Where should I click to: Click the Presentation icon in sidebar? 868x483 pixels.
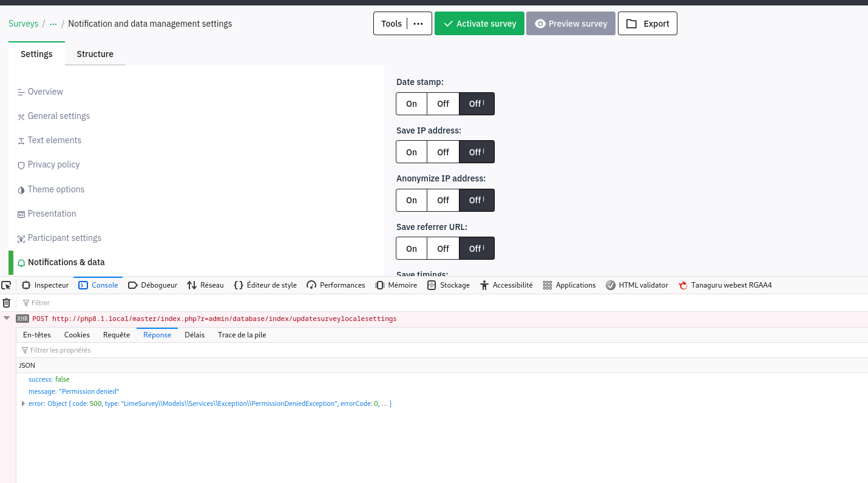coord(21,214)
